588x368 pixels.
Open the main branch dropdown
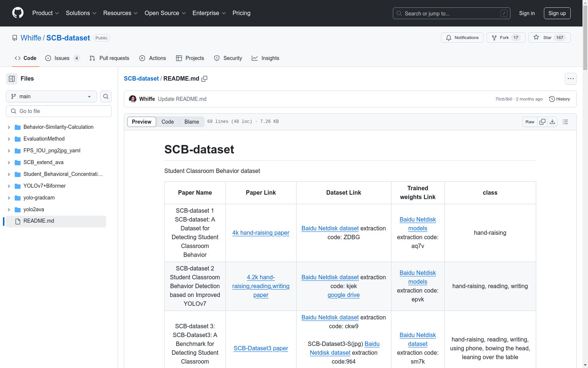[x=51, y=96]
